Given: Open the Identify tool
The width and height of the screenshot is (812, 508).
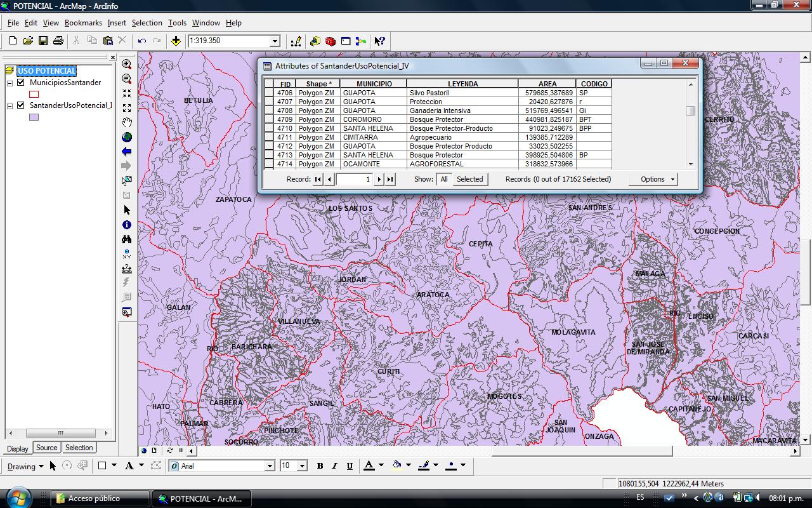Looking at the screenshot, I should click(x=126, y=225).
